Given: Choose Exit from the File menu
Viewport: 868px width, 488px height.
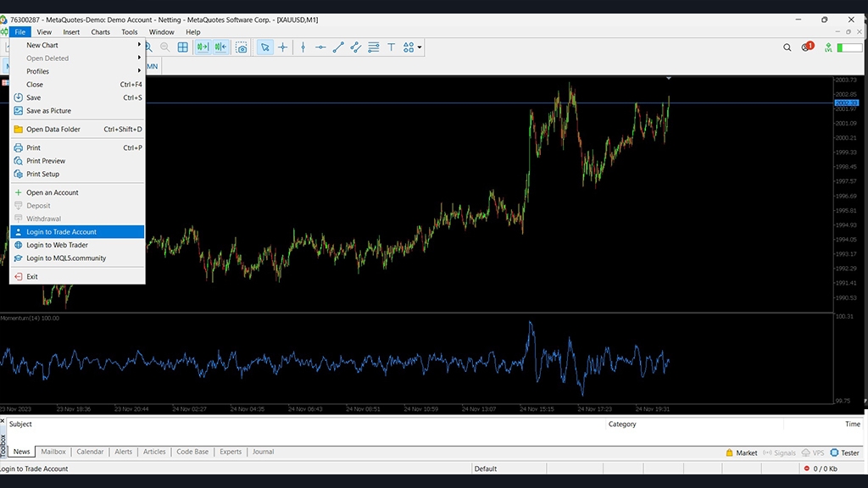Looking at the screenshot, I should click(77, 277).
